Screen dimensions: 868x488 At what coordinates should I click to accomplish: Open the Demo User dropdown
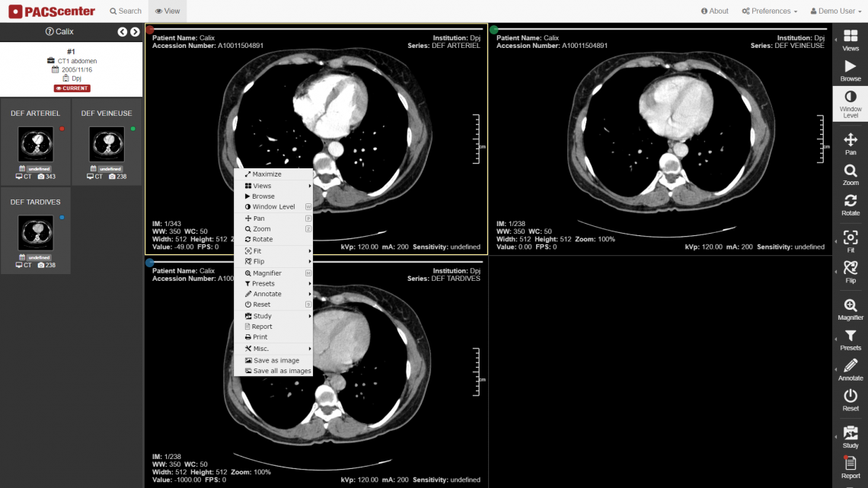coord(836,11)
